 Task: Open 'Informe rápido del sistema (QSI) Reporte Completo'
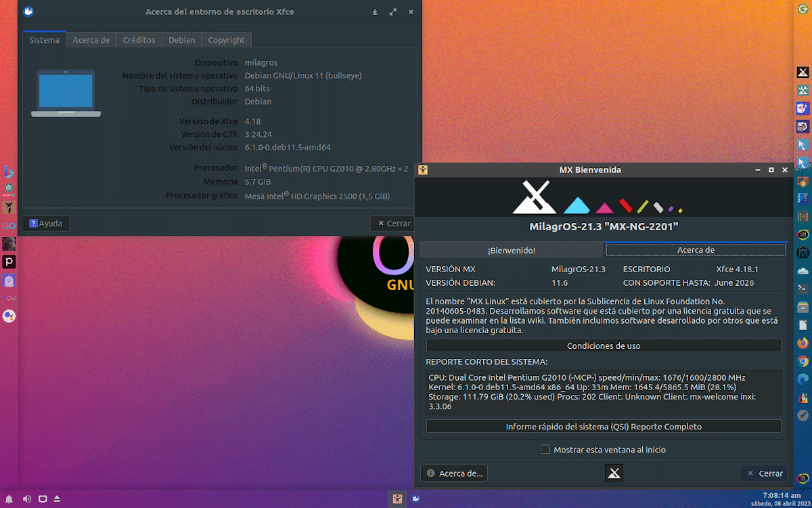tap(604, 427)
